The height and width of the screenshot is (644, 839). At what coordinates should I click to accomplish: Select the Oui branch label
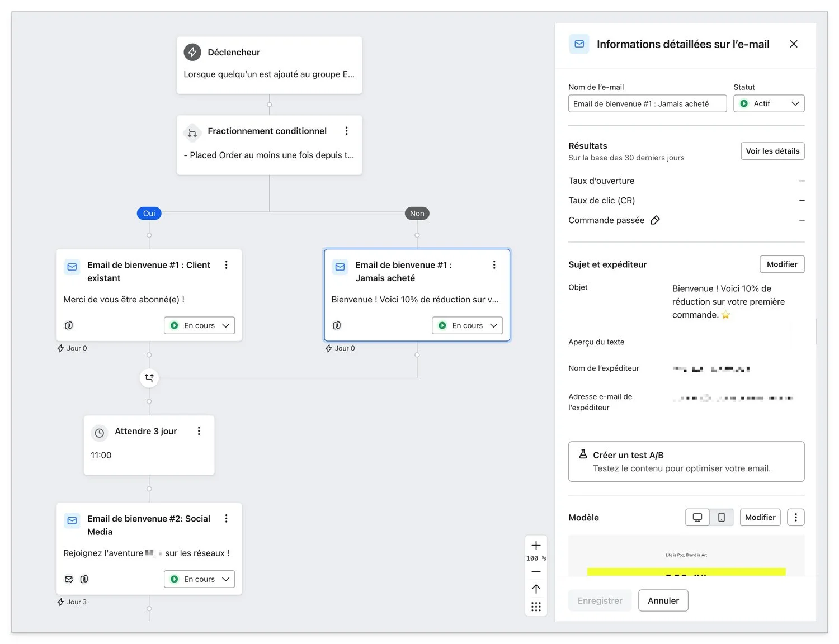(x=149, y=214)
